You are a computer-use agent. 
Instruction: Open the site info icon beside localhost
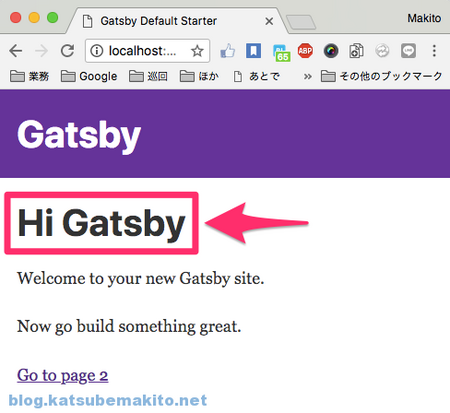tap(96, 51)
